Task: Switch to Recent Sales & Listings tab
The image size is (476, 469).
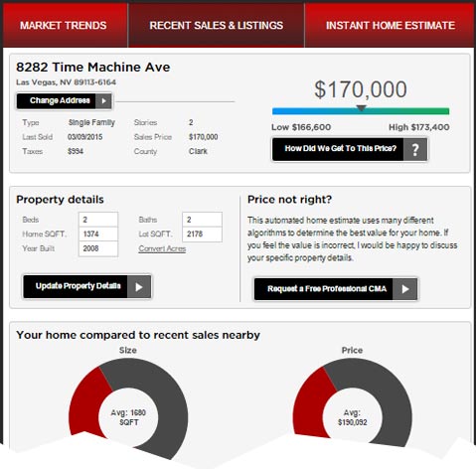Action: coord(216,26)
